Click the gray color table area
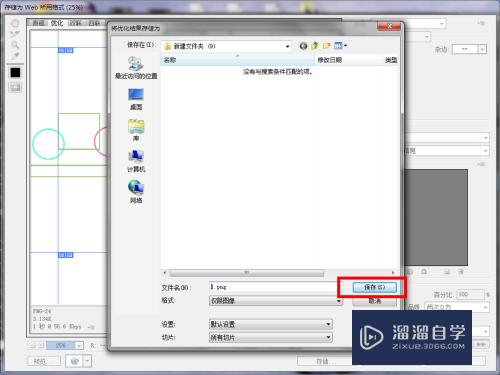The height and width of the screenshot is (375, 500). 436,217
